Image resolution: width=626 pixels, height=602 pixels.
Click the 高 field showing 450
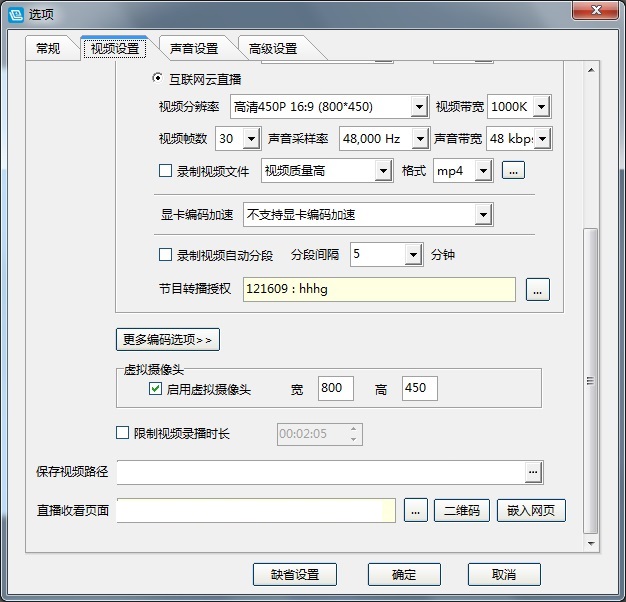(420, 388)
